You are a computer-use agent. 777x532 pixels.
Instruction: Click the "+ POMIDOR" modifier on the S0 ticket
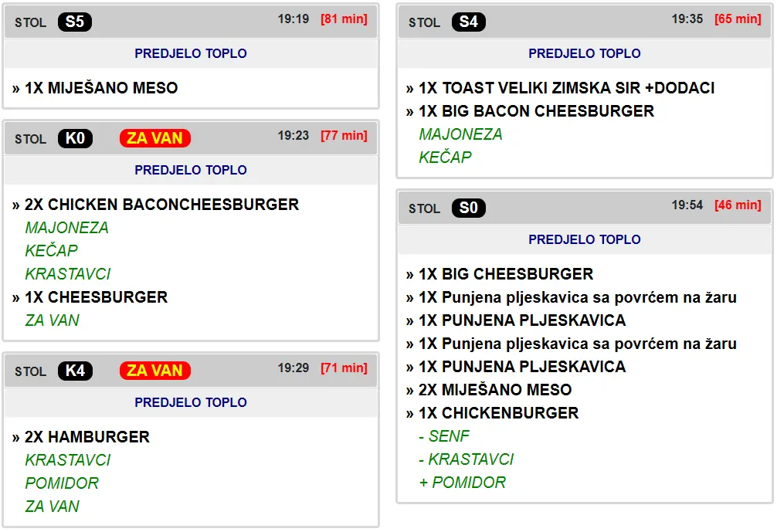pos(462,483)
